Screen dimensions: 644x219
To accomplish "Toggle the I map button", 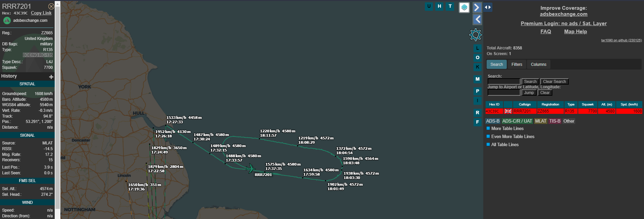I will 478,100.
